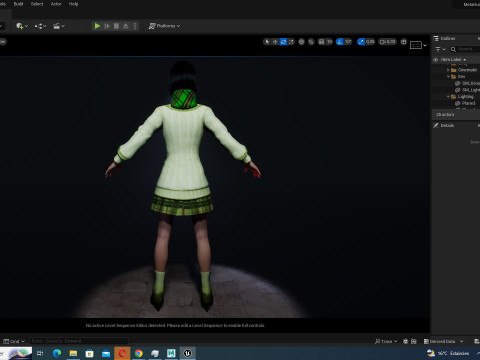Viewport: 480px width, 360px height.
Task: Toggle scale snapping icon
Action: click(361, 42)
